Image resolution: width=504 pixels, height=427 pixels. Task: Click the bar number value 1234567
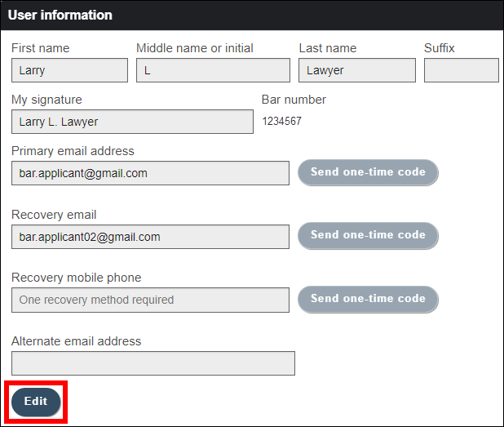tap(281, 122)
